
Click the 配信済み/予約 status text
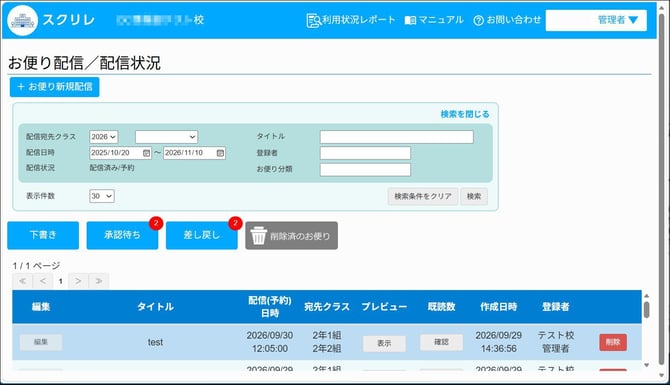(x=112, y=168)
